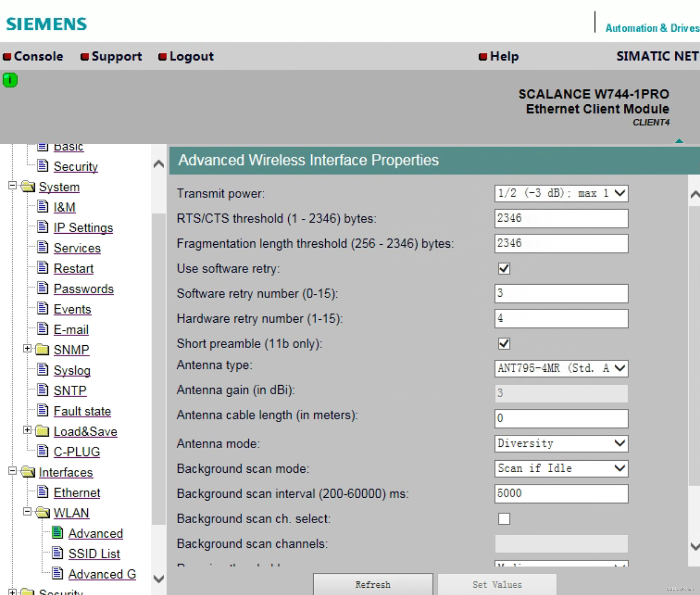Open the Antenna type dropdown

coord(561,368)
